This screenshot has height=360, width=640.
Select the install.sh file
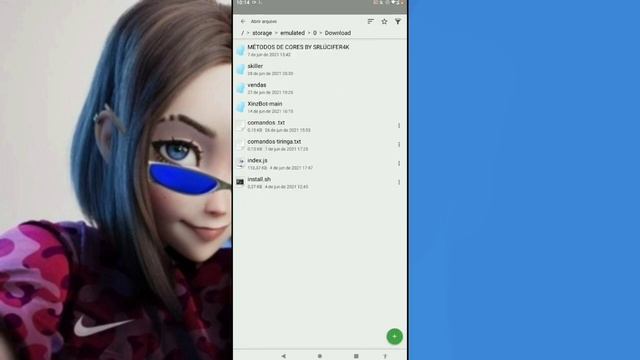click(320, 182)
